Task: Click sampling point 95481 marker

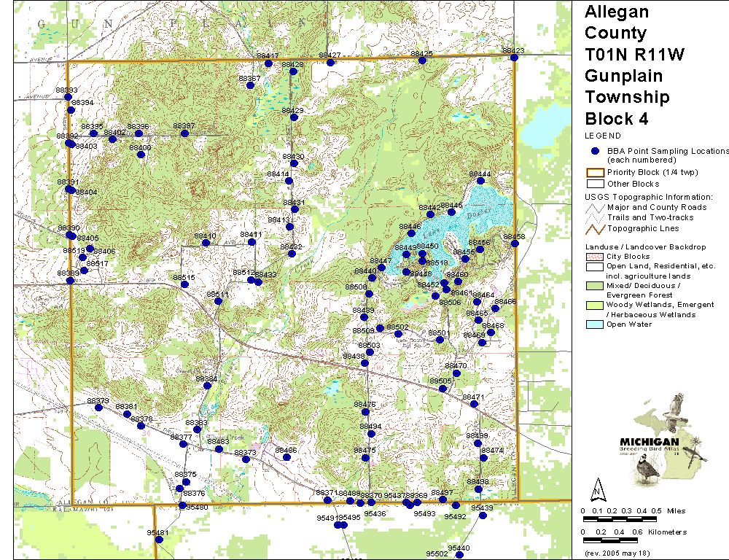Action: [158, 540]
